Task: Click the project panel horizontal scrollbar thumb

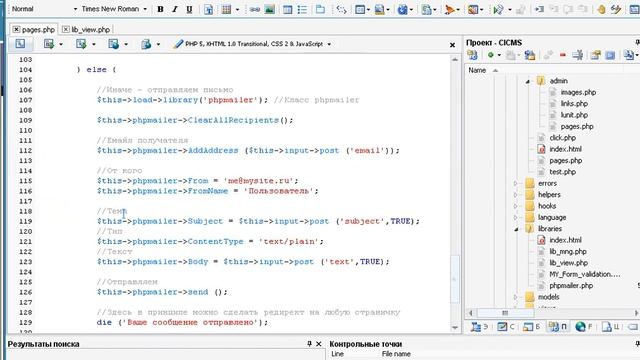Action: click(x=505, y=313)
